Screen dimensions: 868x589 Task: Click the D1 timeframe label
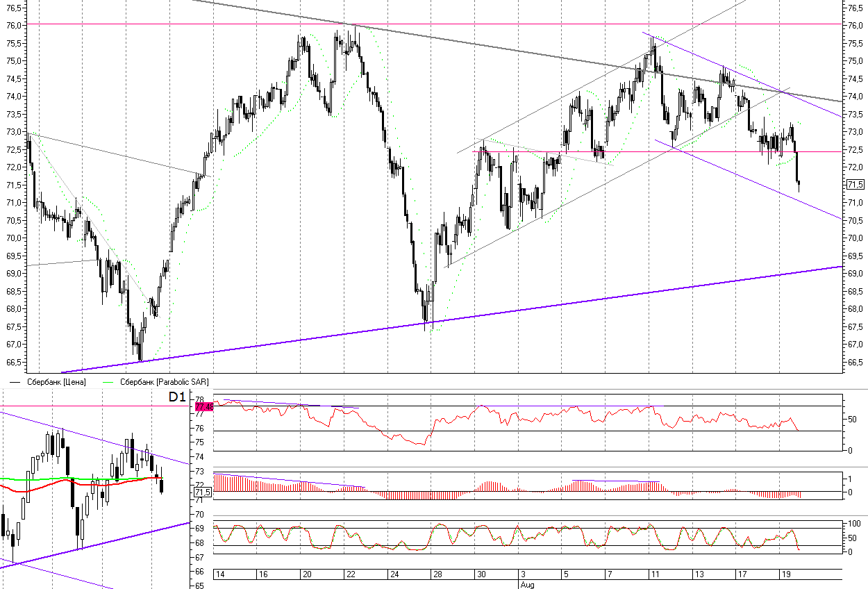pos(178,397)
